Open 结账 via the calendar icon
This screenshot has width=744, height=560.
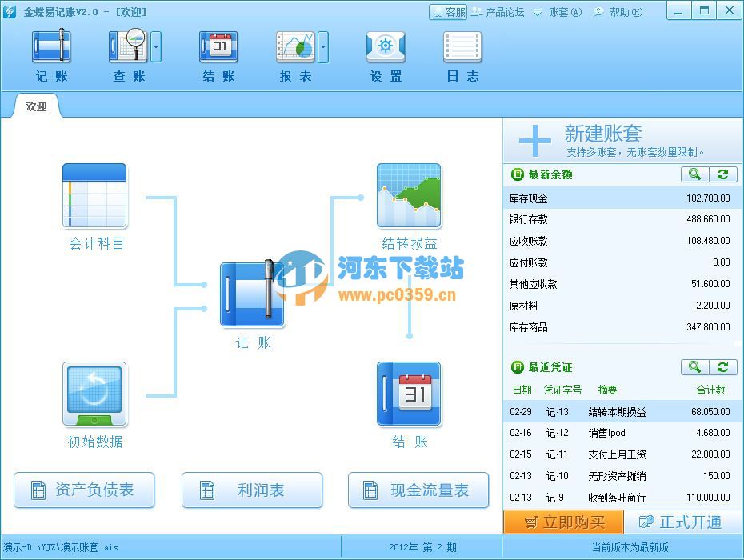click(x=409, y=394)
